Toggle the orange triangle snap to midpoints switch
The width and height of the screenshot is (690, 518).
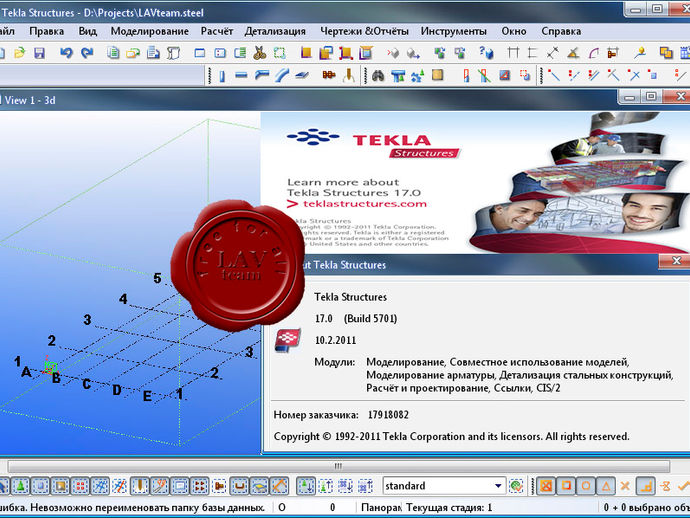[x=606, y=486]
